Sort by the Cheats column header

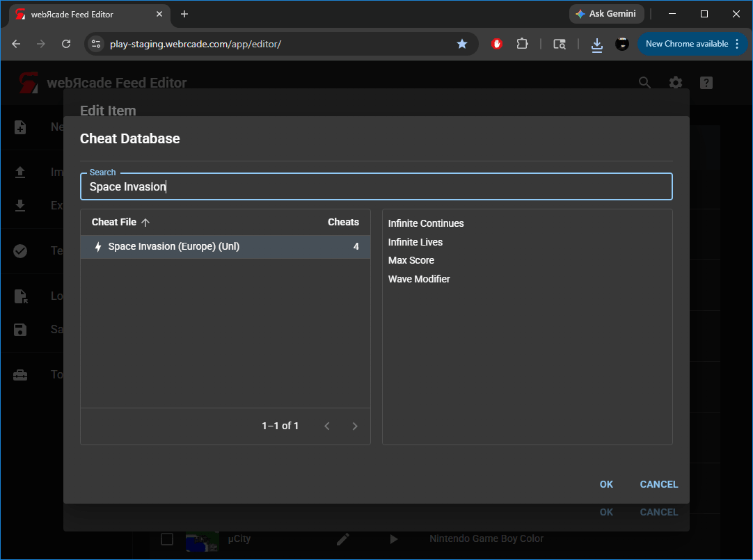click(343, 223)
